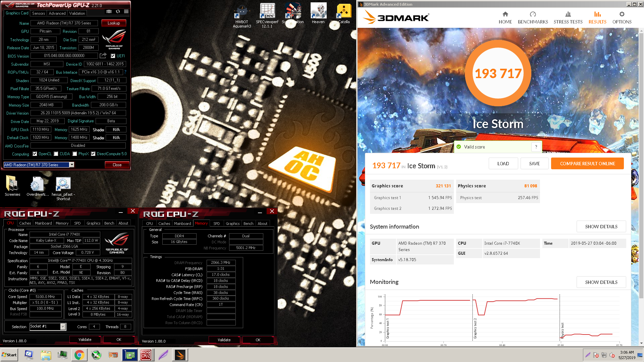644x362 pixels.
Task: Open hexus_pifast shortcut on desktop
Action: pyautogui.click(x=63, y=188)
